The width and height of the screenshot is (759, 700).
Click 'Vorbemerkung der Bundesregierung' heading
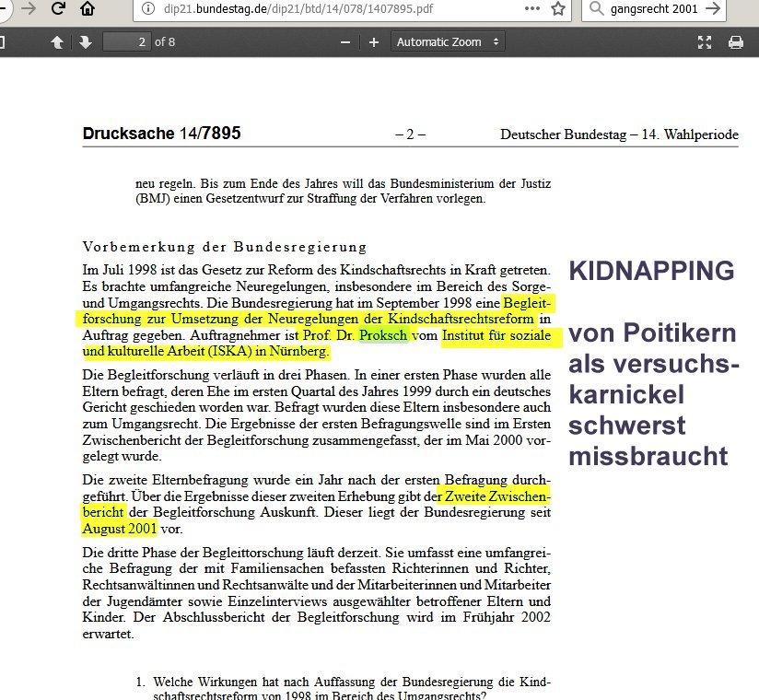(x=225, y=247)
